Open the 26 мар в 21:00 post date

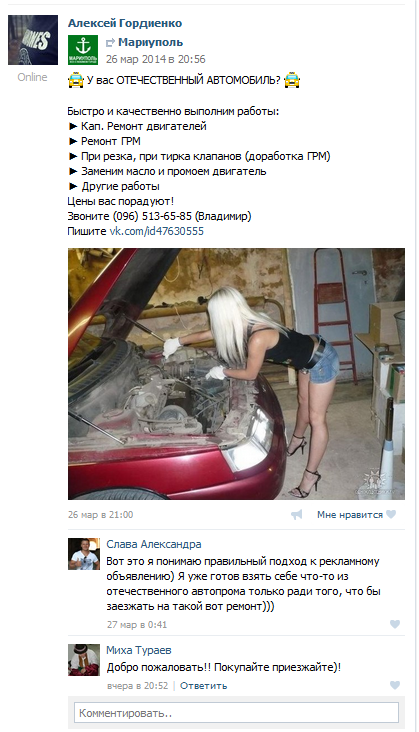click(100, 514)
